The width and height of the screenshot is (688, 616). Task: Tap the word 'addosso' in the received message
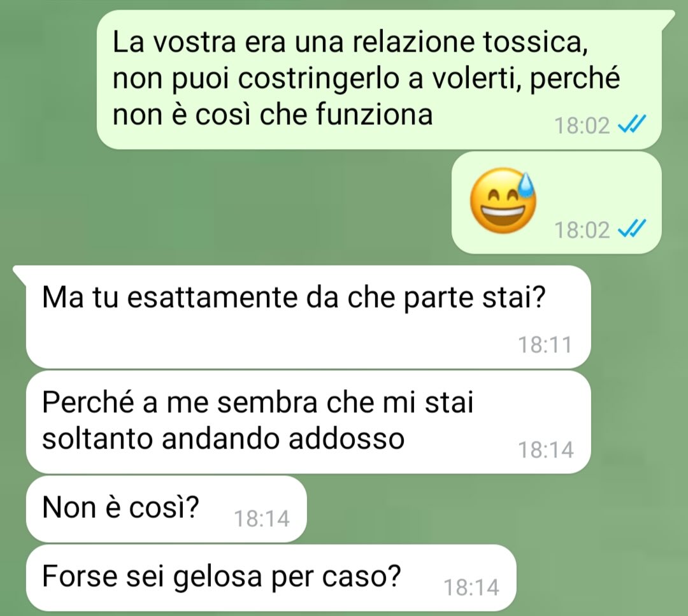[x=346, y=438]
